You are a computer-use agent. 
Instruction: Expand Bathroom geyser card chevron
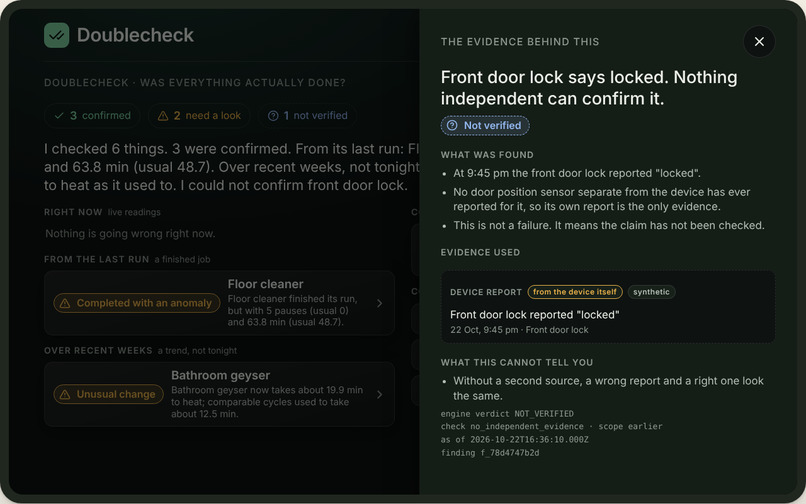(x=379, y=394)
